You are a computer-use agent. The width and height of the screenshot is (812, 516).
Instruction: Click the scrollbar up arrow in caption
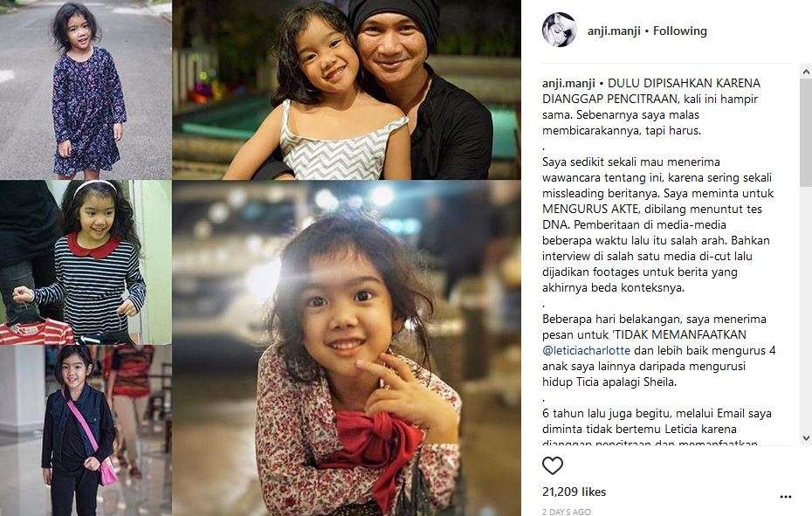[806, 72]
